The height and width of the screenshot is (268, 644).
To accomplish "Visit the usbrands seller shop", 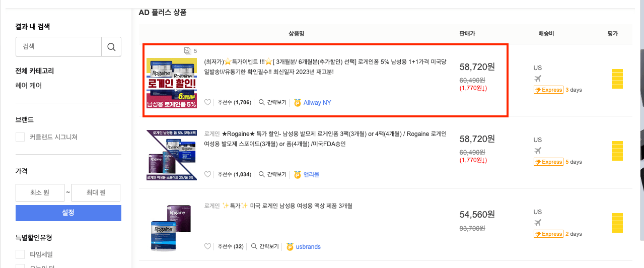I will (308, 247).
